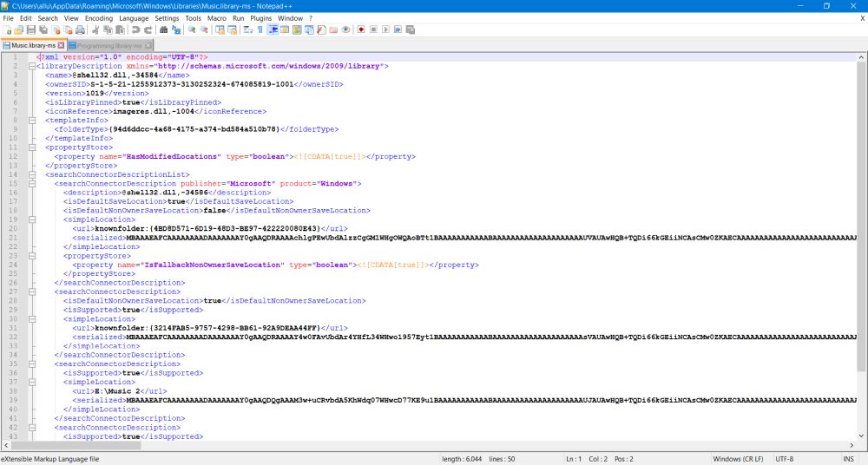Collapse searchConnectorDescriptionList fold on line 14
This screenshot has height=465, width=868.
click(31, 174)
